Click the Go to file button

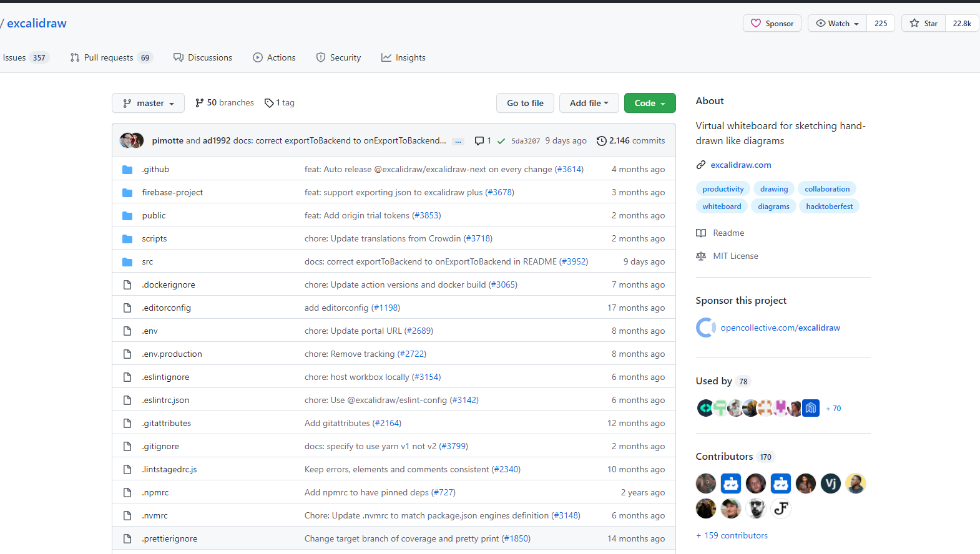(525, 103)
